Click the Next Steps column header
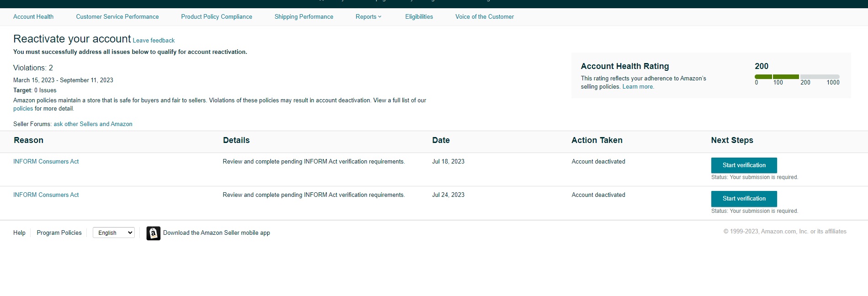868x296 pixels. 732,141
